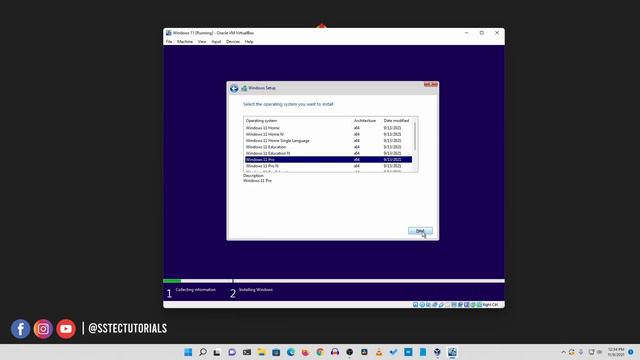The width and height of the screenshot is (640, 360).
Task: Show hidden system tray icons
Action: click(563, 352)
